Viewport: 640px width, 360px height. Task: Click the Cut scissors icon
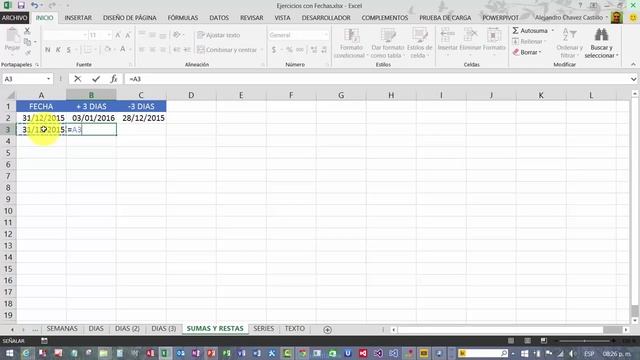[x=27, y=31]
